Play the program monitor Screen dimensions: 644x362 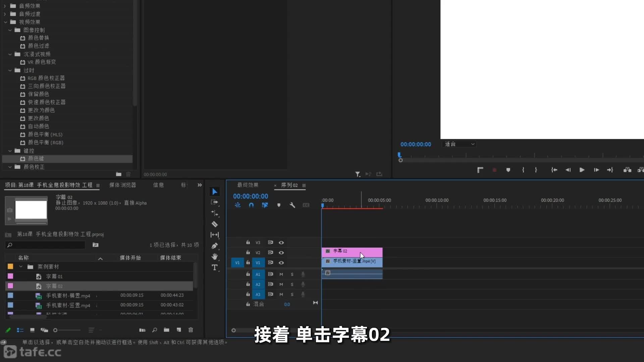(582, 170)
